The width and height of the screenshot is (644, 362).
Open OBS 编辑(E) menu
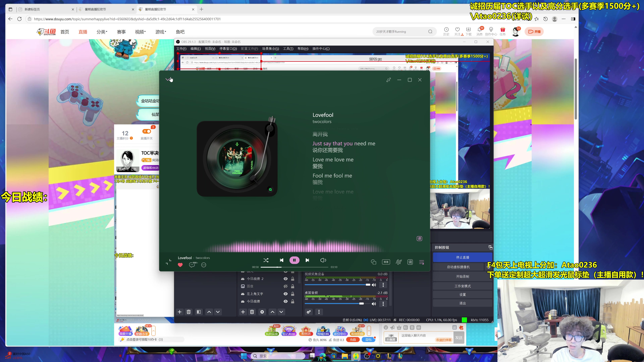coord(196,48)
